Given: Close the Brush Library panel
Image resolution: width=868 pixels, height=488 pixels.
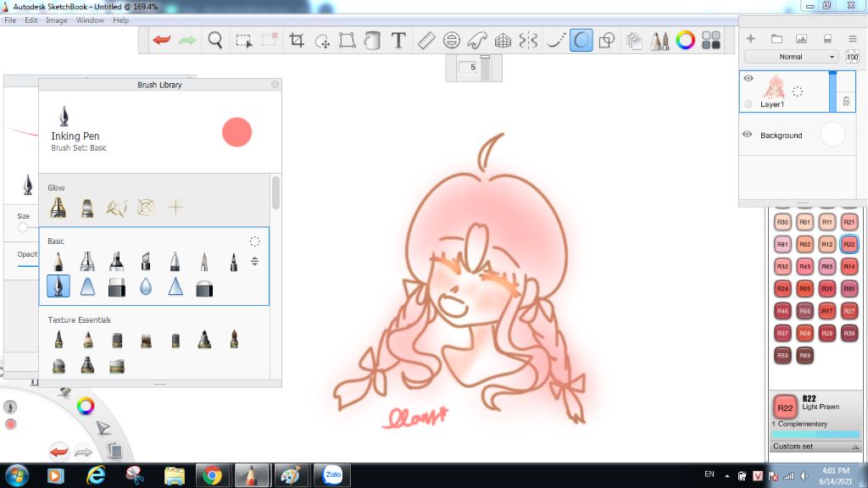Looking at the screenshot, I should tap(275, 84).
